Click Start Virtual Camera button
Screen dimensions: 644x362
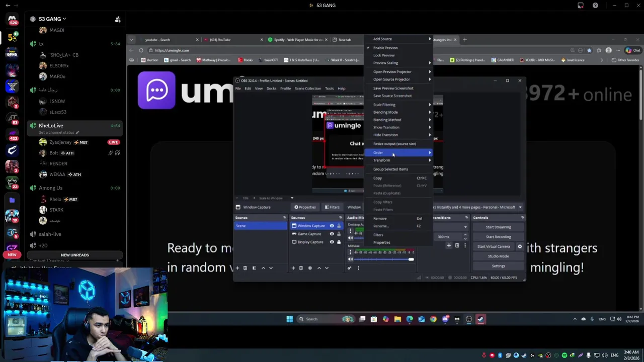pos(494,246)
